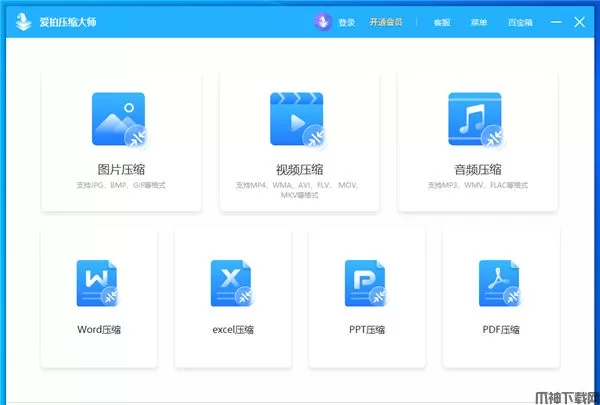Minimize the compression app window
600x405 pixels.
pos(554,22)
